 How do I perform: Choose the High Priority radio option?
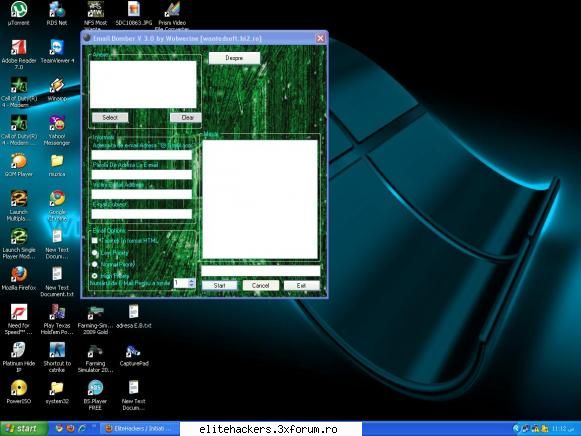pos(95,276)
